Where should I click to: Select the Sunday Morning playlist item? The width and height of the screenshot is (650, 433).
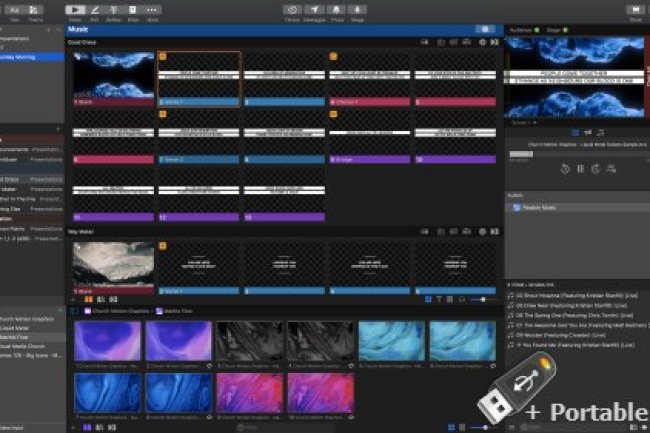point(32,57)
